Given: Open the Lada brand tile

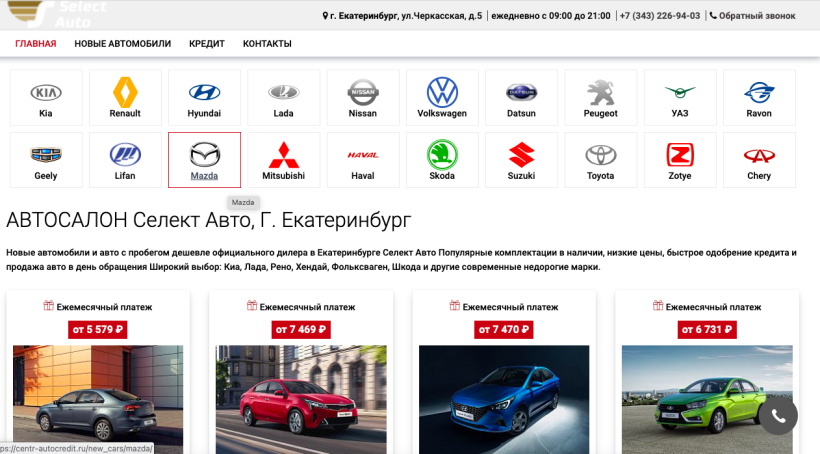Looking at the screenshot, I should click(x=283, y=98).
